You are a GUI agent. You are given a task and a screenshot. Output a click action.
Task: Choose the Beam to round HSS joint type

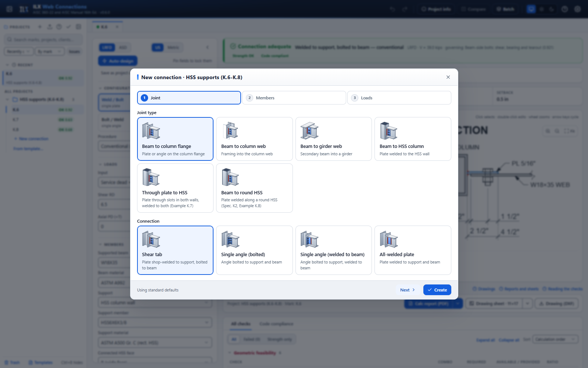(254, 188)
